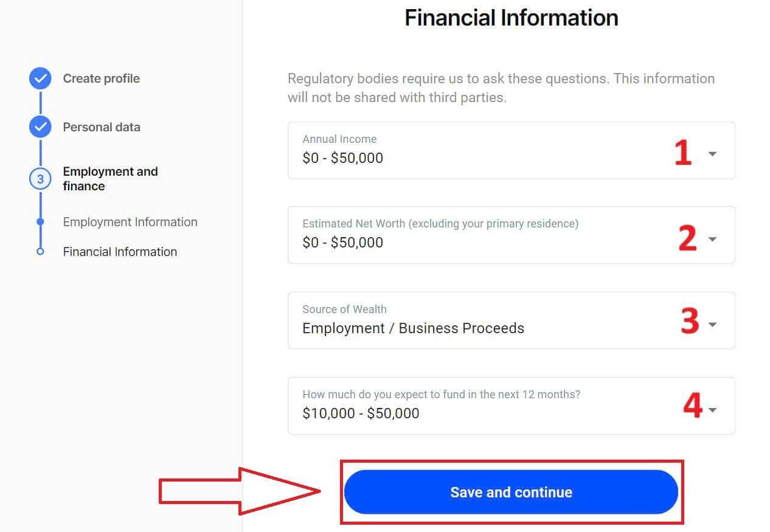Select the step 3 circle indicator

[40, 179]
